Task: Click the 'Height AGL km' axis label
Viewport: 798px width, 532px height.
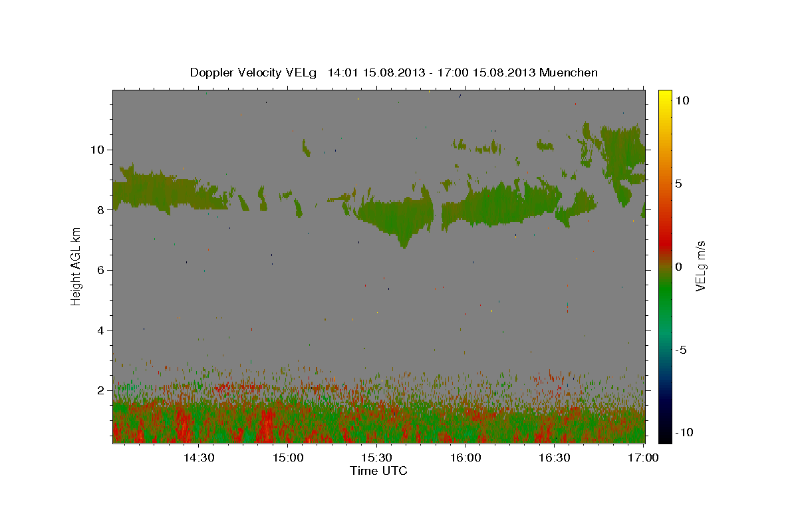Action: pos(76,266)
